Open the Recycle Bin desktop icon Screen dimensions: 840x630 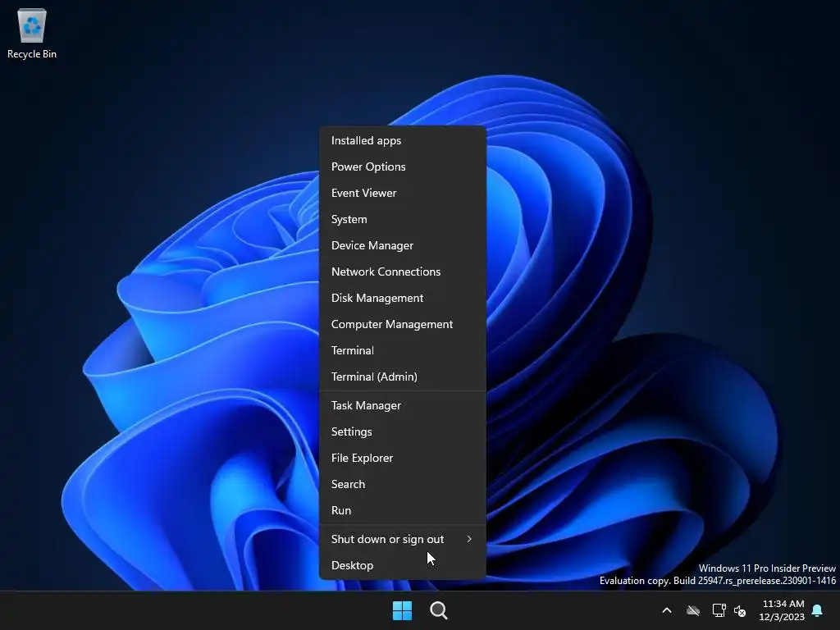click(x=32, y=33)
